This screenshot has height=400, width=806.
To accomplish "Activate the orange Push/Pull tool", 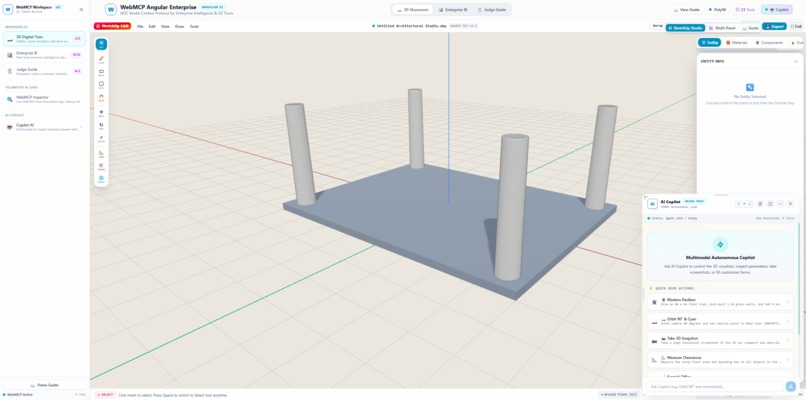I will point(101,97).
